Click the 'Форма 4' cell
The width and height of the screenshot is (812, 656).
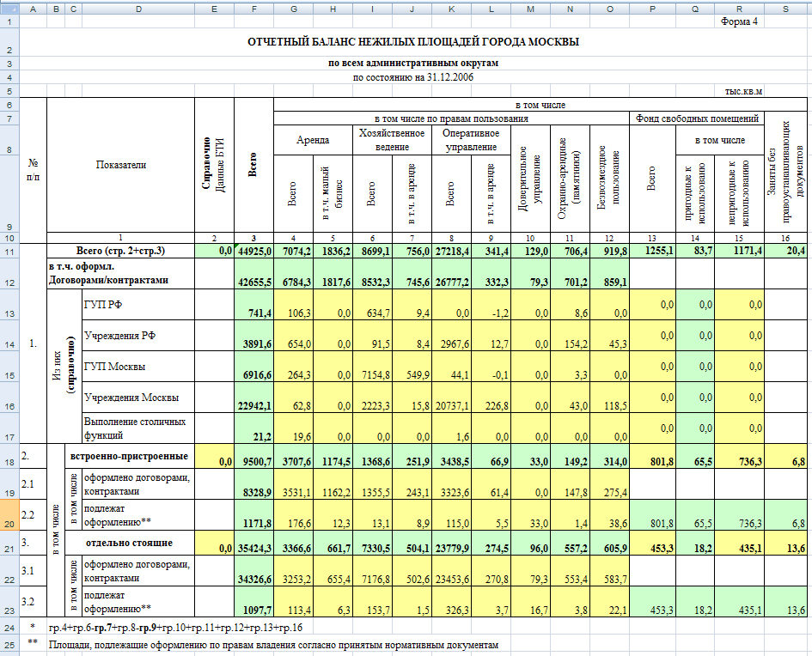[x=739, y=21]
